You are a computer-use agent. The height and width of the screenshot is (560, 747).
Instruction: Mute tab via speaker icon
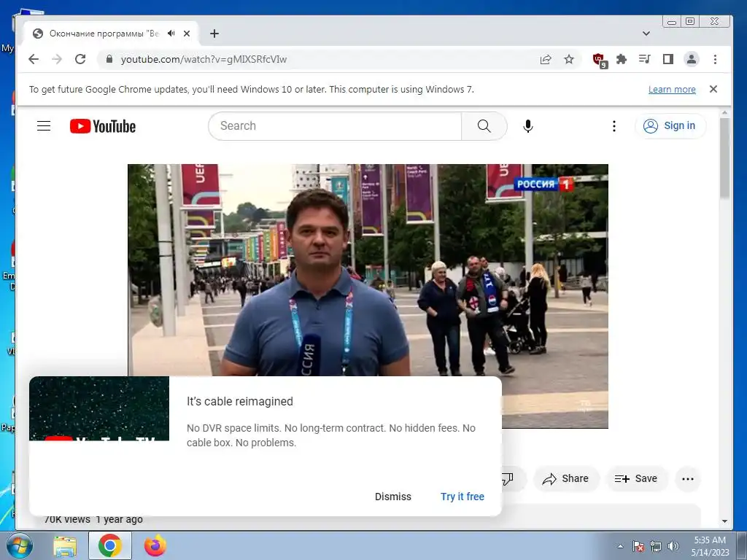coord(171,34)
